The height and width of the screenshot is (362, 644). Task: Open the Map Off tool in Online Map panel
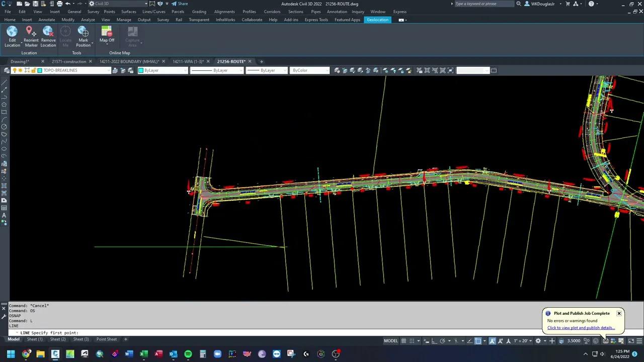click(x=107, y=38)
